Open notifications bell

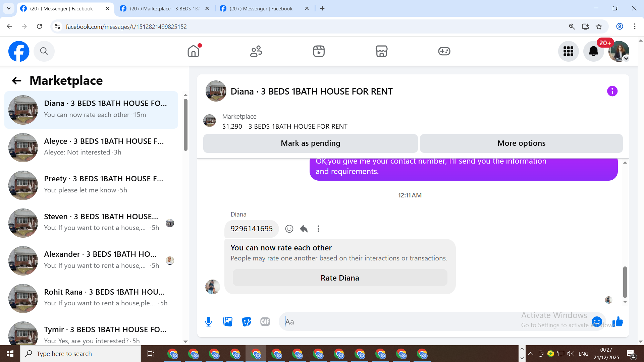click(593, 51)
